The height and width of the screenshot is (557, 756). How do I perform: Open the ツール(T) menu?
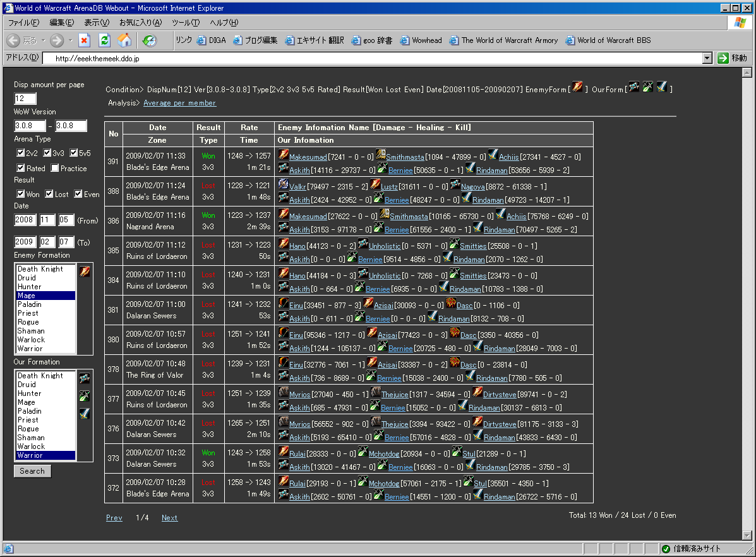tap(185, 23)
